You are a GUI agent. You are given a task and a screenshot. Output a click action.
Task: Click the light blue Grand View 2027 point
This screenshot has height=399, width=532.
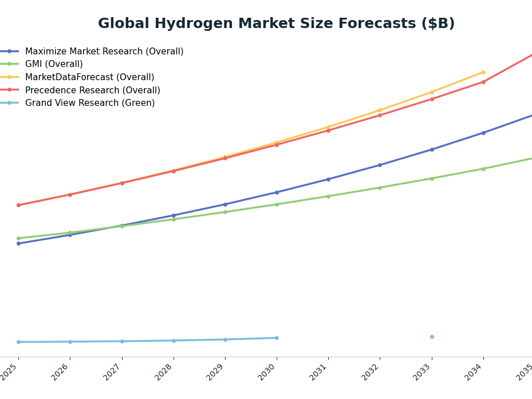coord(122,341)
